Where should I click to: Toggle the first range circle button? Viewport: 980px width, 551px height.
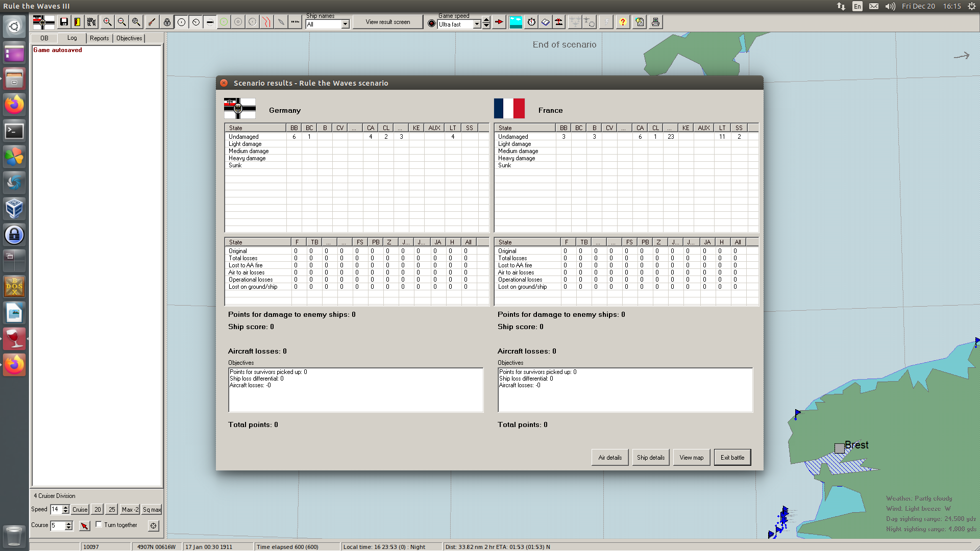pos(181,22)
